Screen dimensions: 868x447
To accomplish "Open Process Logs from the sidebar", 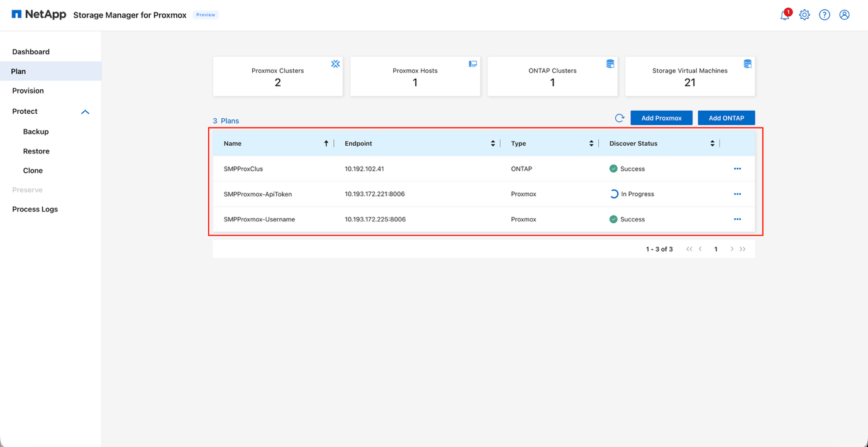I will coord(35,209).
